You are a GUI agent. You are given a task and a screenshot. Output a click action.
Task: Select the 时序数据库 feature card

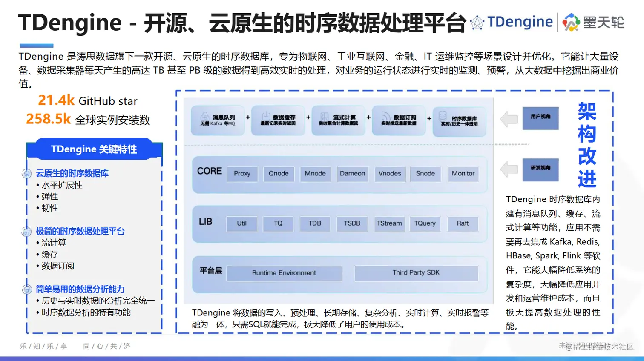(x=459, y=121)
